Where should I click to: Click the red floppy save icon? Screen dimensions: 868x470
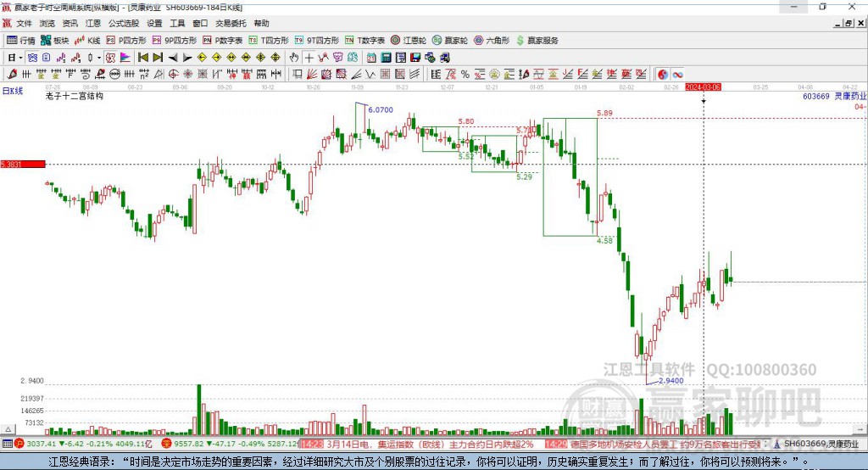tap(415, 57)
